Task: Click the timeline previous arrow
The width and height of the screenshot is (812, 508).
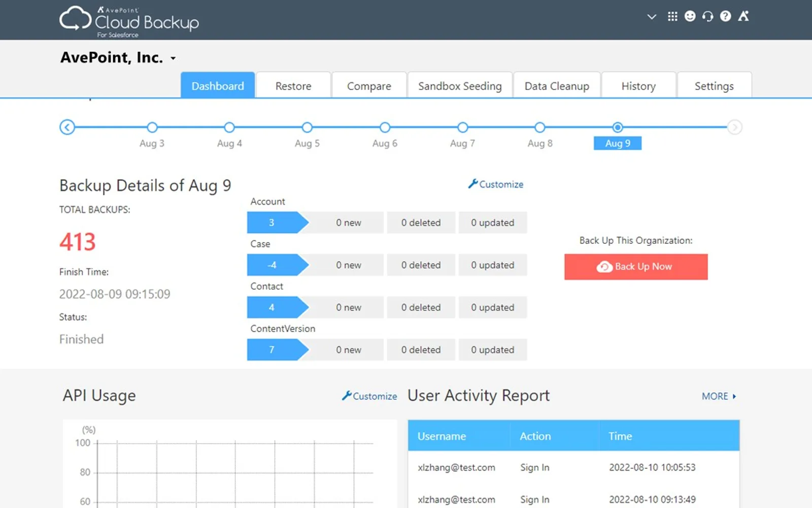Action: [67, 127]
